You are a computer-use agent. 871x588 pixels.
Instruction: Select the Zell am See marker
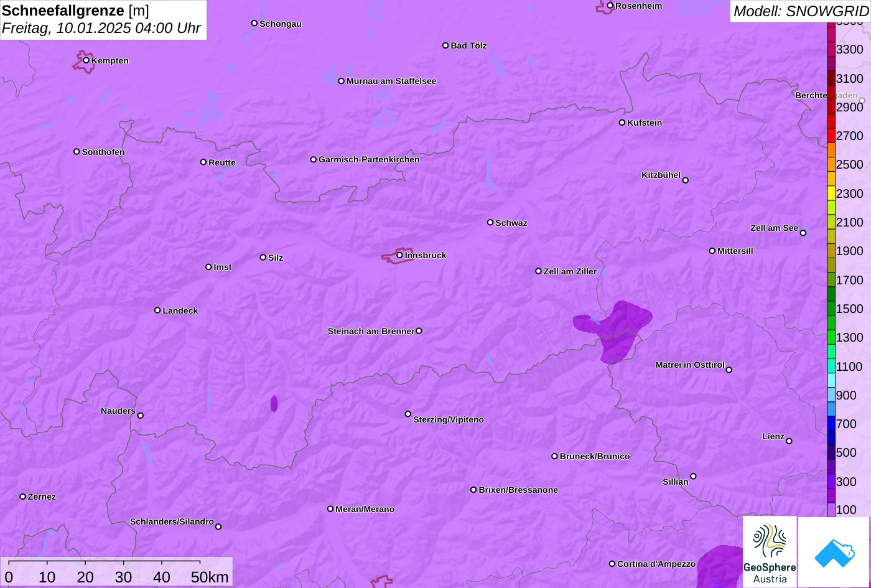click(x=803, y=233)
